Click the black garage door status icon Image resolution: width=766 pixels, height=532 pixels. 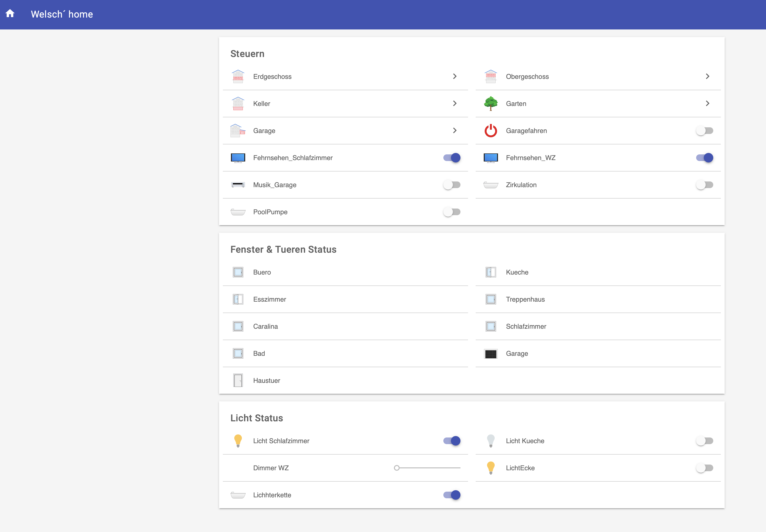[491, 354]
